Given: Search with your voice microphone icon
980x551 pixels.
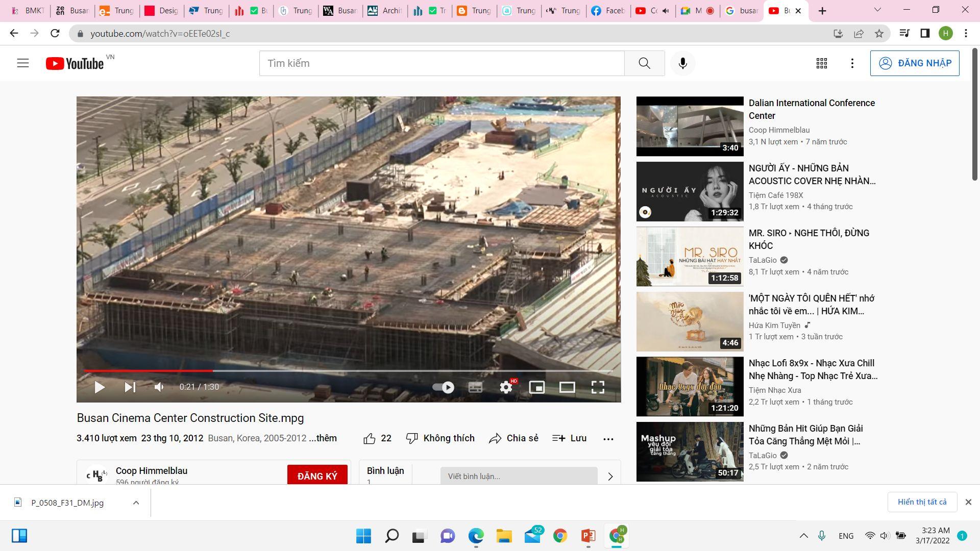Looking at the screenshot, I should pyautogui.click(x=683, y=63).
